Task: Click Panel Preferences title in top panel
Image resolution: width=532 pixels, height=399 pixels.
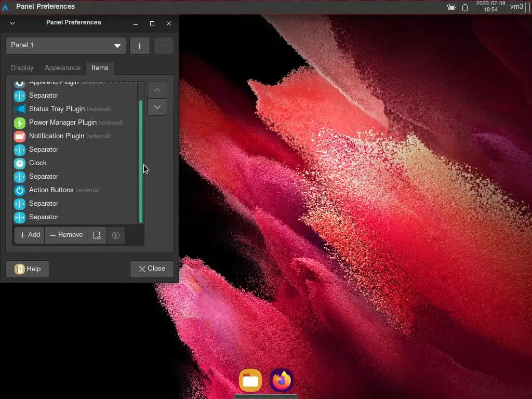Action: (46, 6)
